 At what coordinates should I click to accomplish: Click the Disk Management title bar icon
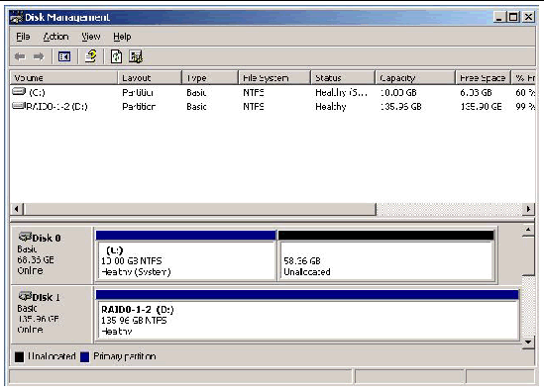(x=17, y=18)
